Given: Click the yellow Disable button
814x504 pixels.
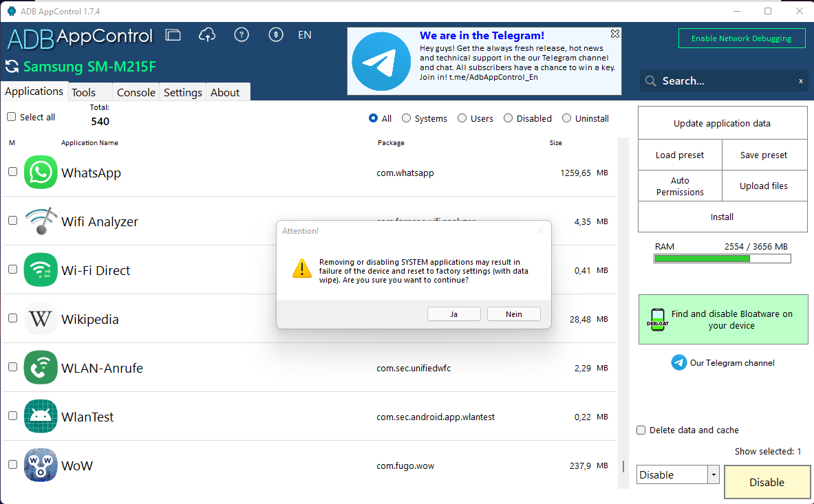Looking at the screenshot, I should tap(767, 482).
